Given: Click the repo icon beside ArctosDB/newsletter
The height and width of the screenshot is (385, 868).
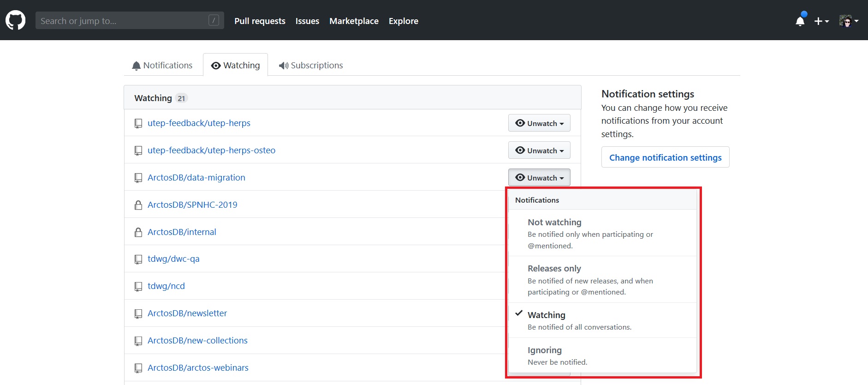Looking at the screenshot, I should tap(138, 314).
